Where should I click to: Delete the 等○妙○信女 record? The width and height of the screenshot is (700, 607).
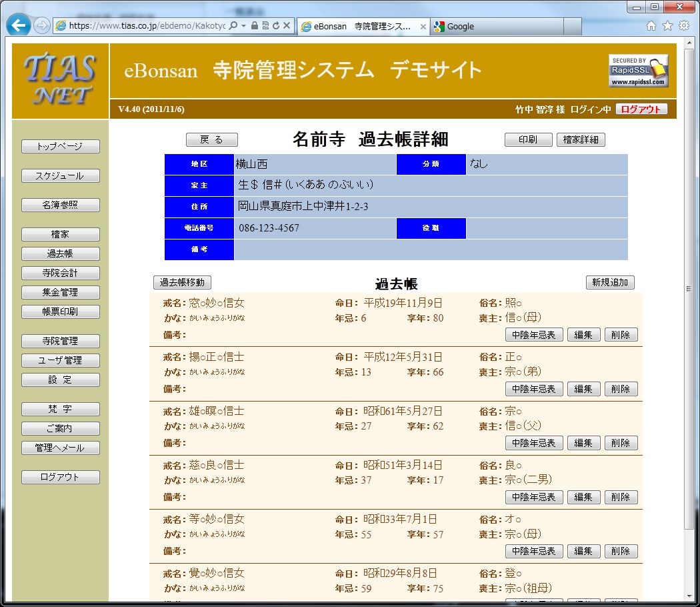621,551
